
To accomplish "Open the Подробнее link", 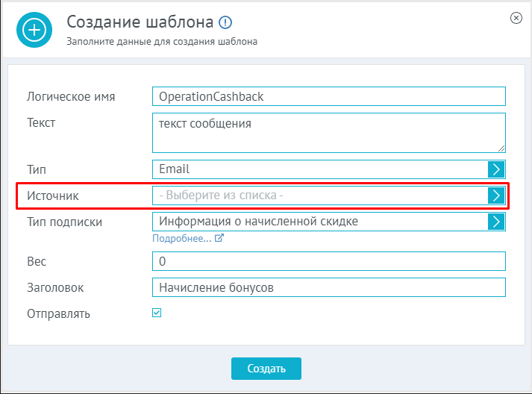I will pyautogui.click(x=181, y=238).
